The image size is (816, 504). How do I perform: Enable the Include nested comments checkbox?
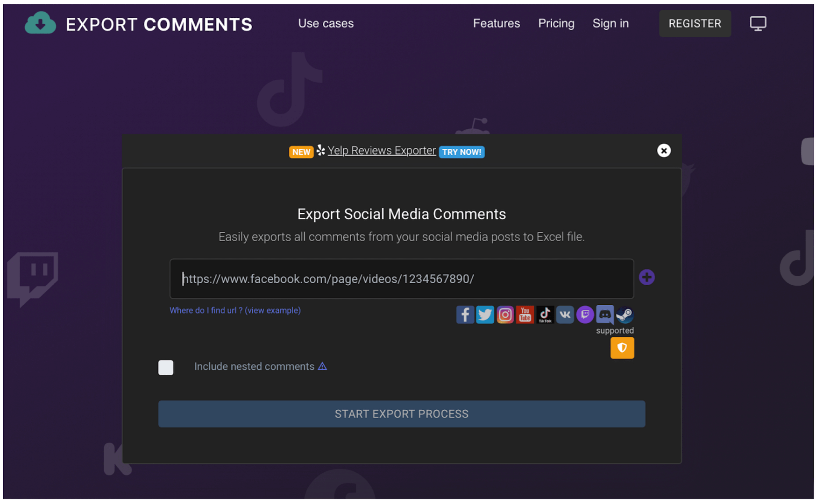[x=166, y=368]
